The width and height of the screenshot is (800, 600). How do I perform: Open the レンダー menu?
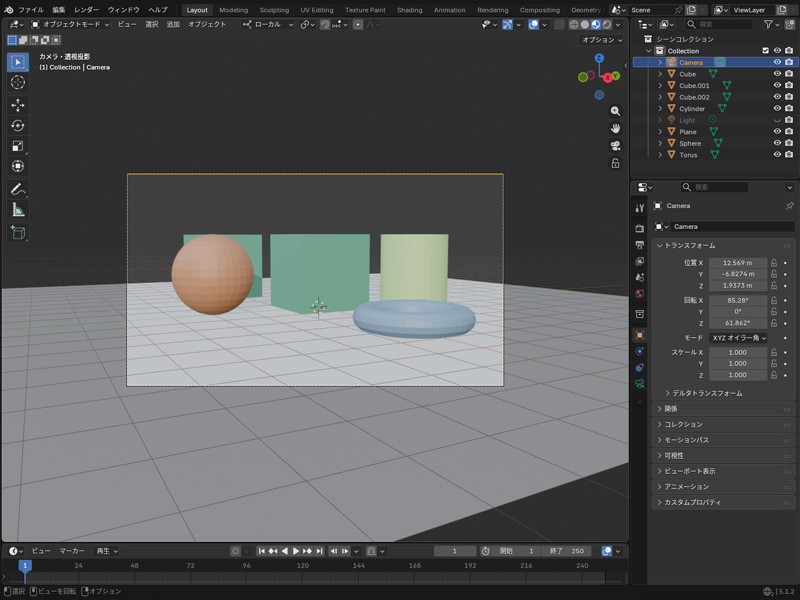click(x=86, y=10)
